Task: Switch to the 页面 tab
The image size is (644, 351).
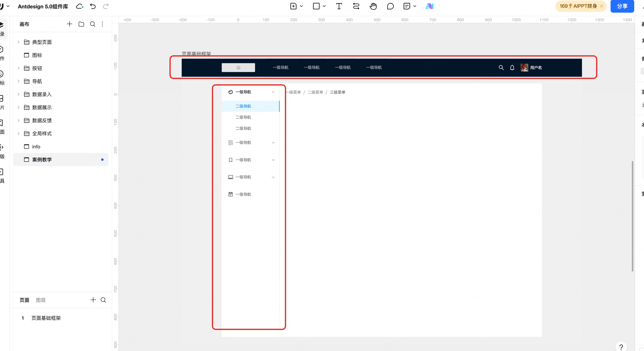Action: tap(24, 300)
